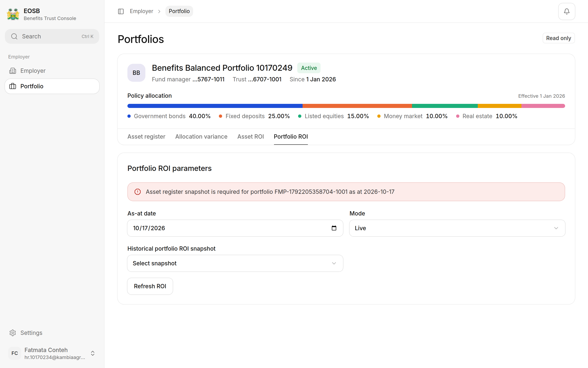588x368 pixels.
Task: Click the alert error icon in banner
Action: 138,192
